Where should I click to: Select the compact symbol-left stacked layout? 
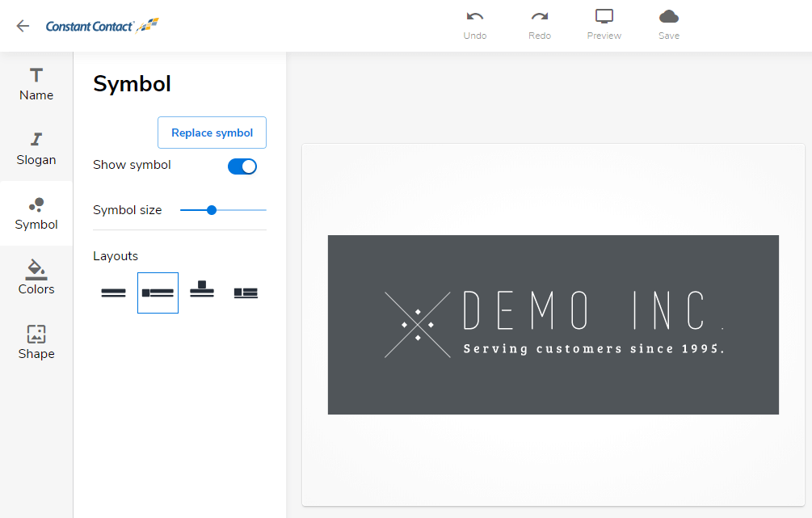click(246, 293)
